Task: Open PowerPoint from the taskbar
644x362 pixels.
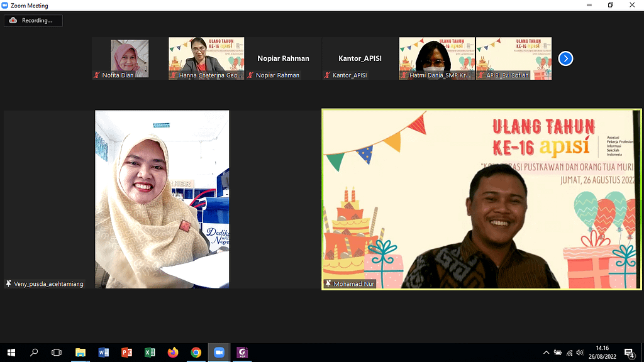Action: tap(126, 353)
